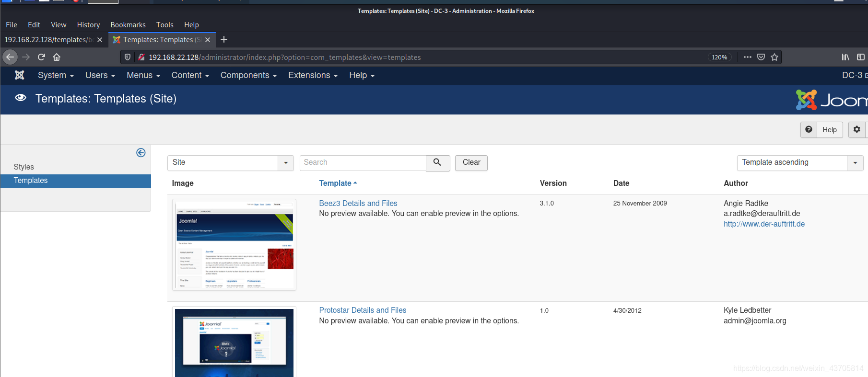Bookmark this page with the star icon

[774, 57]
